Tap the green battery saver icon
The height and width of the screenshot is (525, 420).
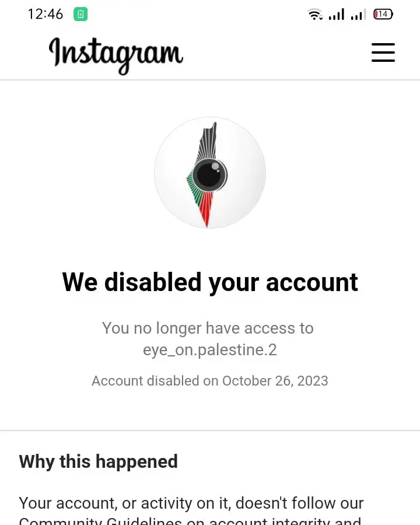[80, 14]
